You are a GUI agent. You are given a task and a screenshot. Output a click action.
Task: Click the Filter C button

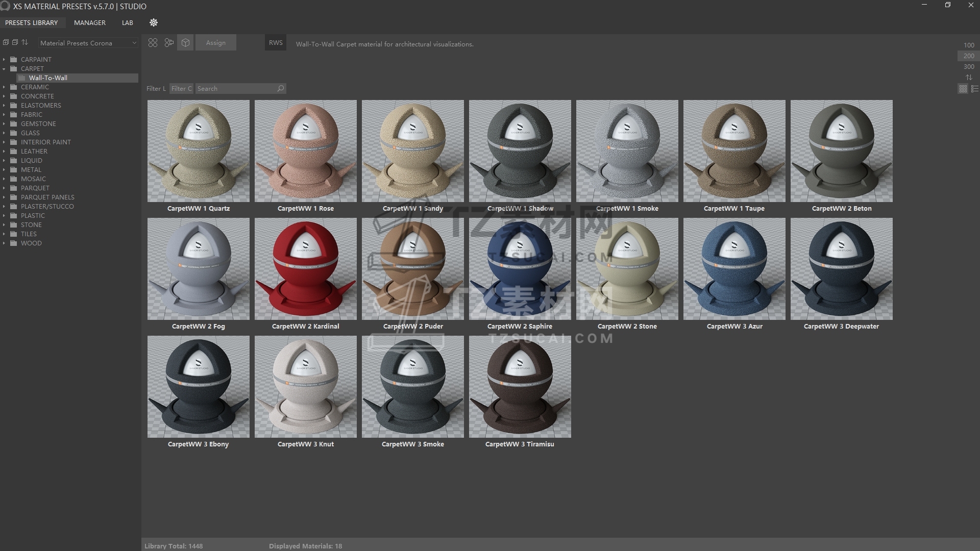[181, 88]
